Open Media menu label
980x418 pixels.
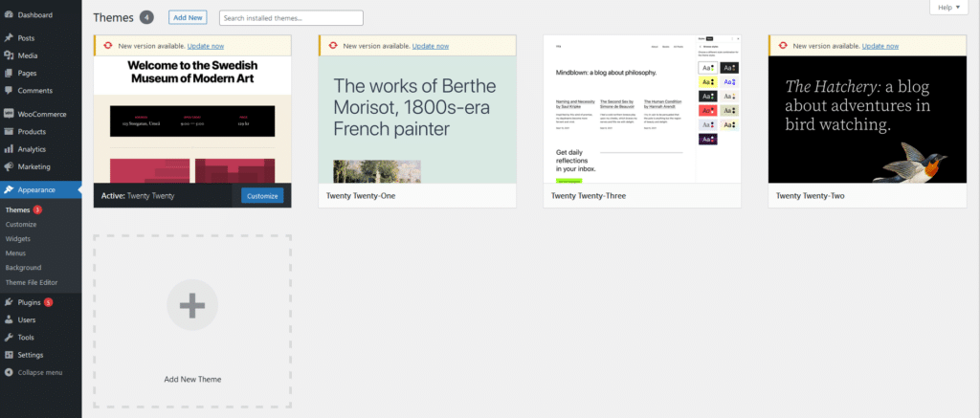coord(28,55)
